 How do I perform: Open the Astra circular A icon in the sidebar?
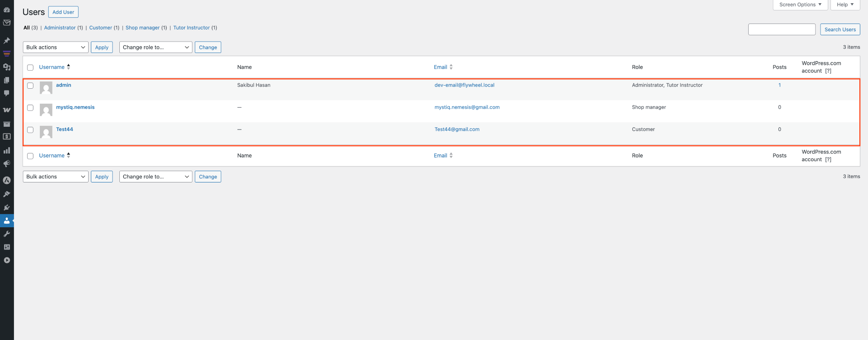(x=7, y=180)
